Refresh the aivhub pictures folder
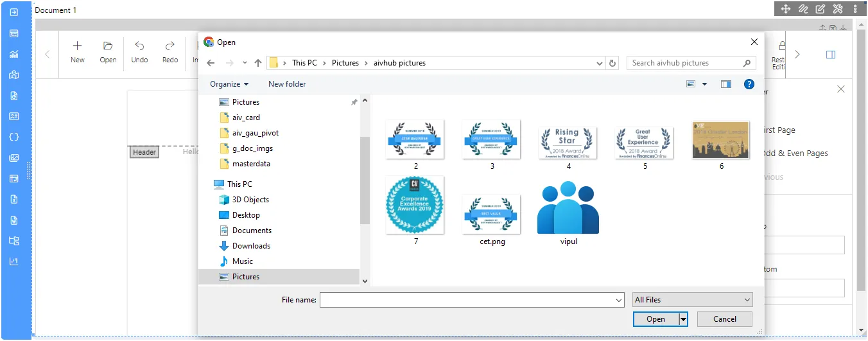Viewport: 868px width, 341px height. pyautogui.click(x=612, y=63)
